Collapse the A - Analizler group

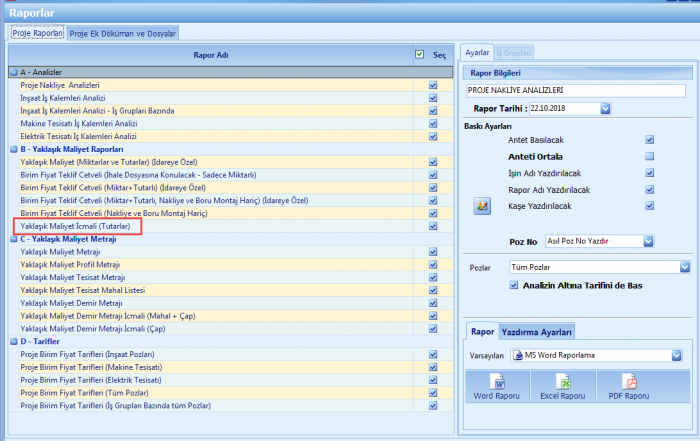(13, 73)
